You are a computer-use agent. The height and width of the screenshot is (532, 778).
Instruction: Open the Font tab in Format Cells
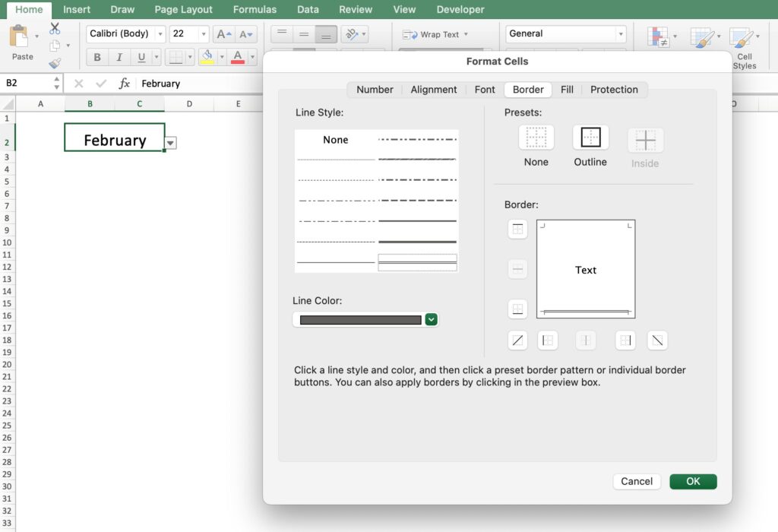485,90
